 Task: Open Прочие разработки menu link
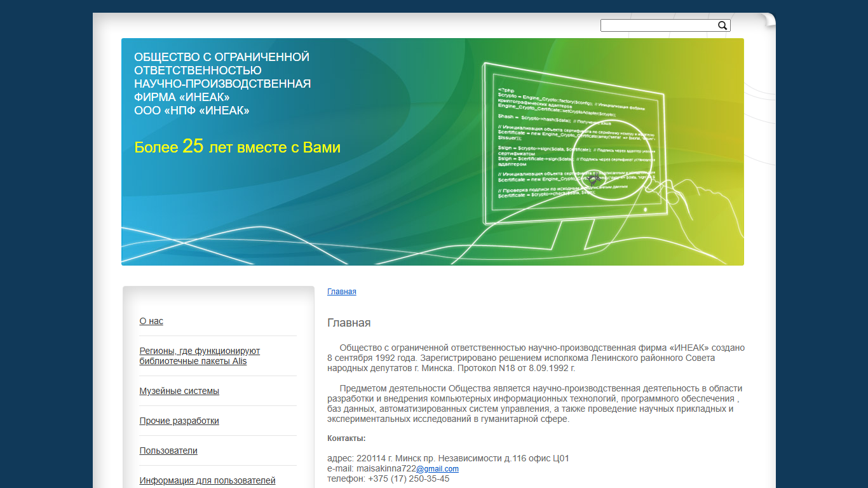click(179, 421)
